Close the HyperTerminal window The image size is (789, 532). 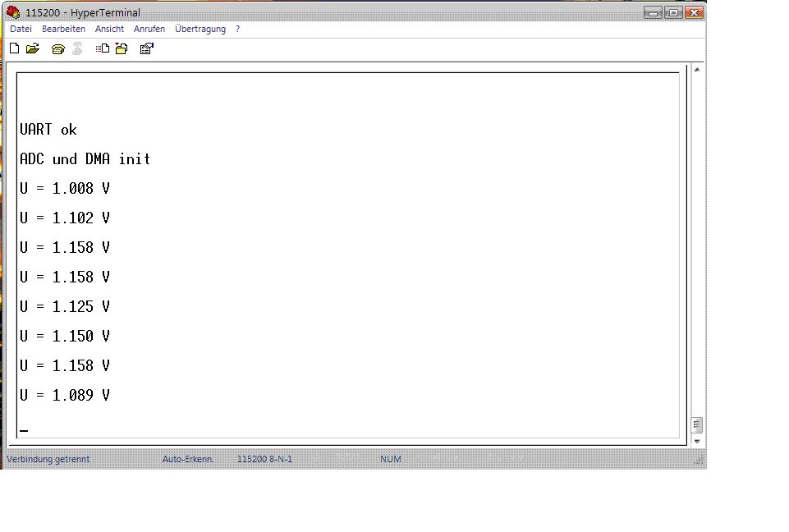pyautogui.click(x=694, y=12)
